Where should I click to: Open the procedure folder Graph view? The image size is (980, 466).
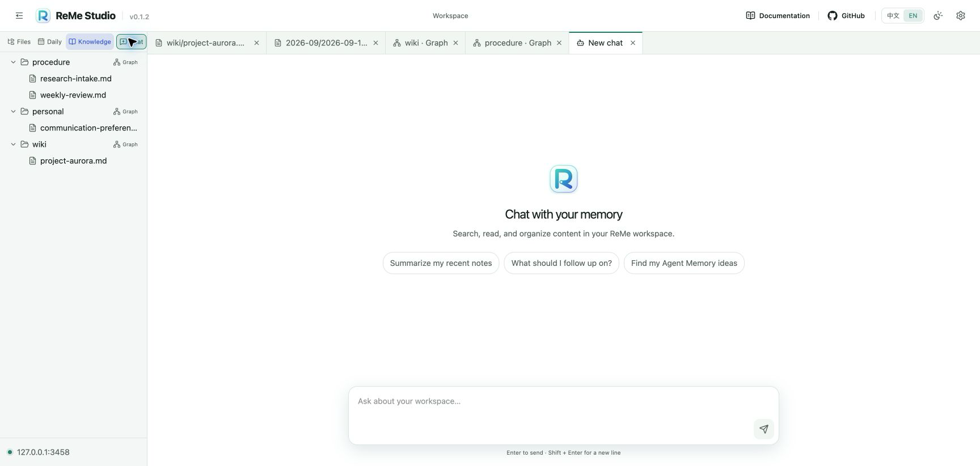[x=125, y=62]
